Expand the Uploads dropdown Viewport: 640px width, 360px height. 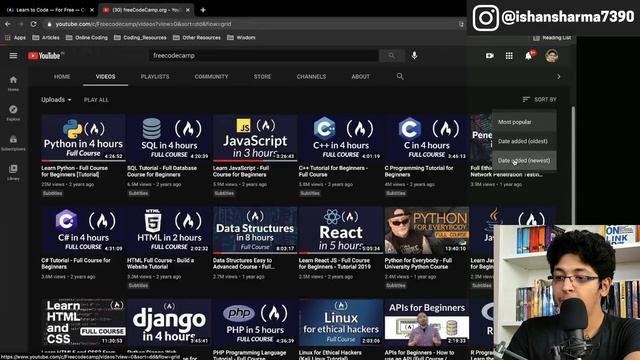[x=56, y=100]
